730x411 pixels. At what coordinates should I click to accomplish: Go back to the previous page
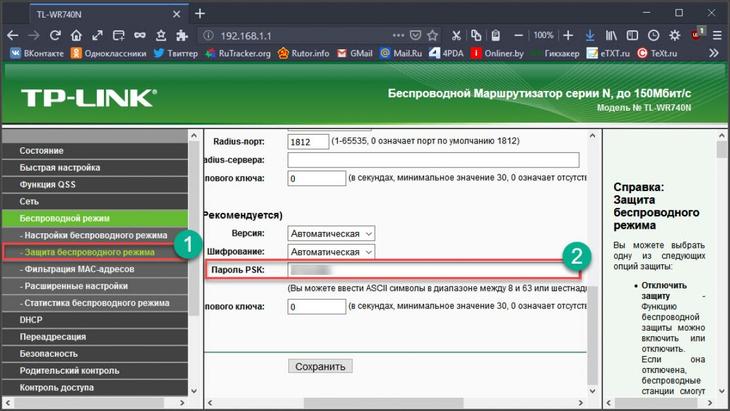(x=13, y=35)
